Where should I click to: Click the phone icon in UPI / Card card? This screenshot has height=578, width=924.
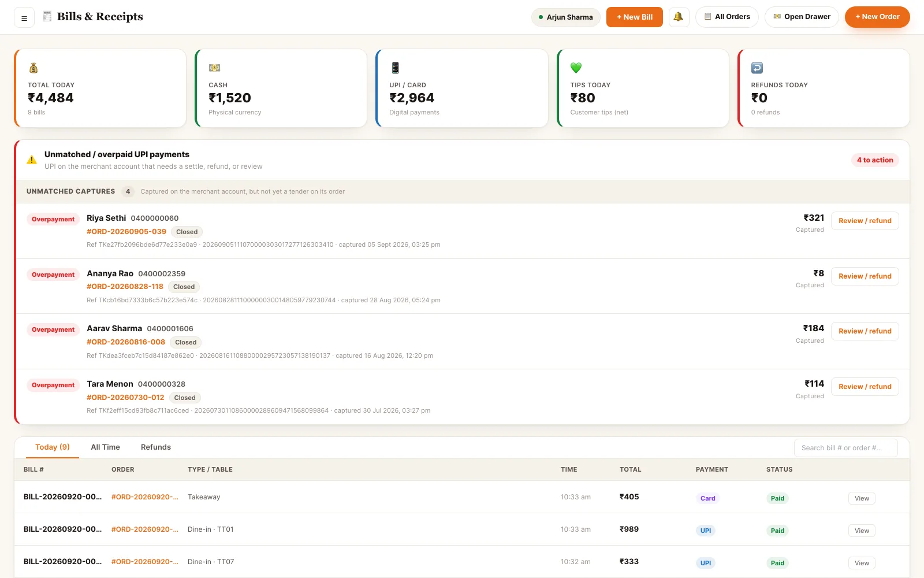[x=395, y=68]
